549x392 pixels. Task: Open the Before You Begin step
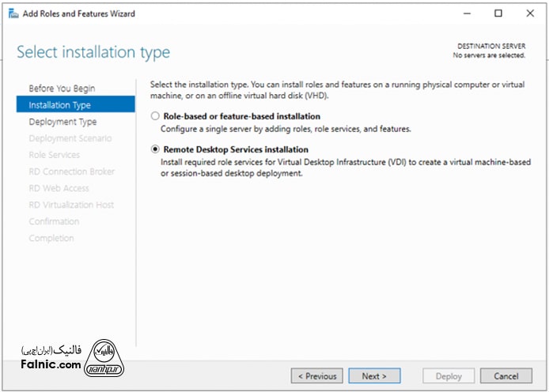[x=62, y=89]
